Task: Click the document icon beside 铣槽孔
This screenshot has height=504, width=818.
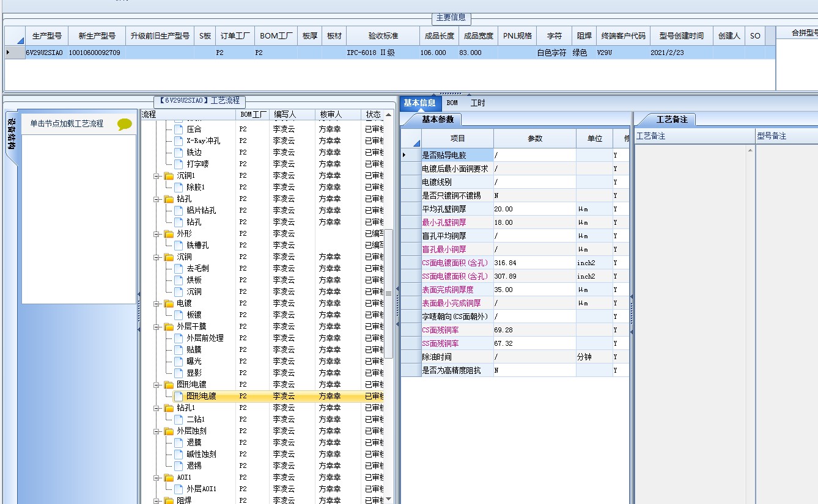Action: tap(179, 246)
